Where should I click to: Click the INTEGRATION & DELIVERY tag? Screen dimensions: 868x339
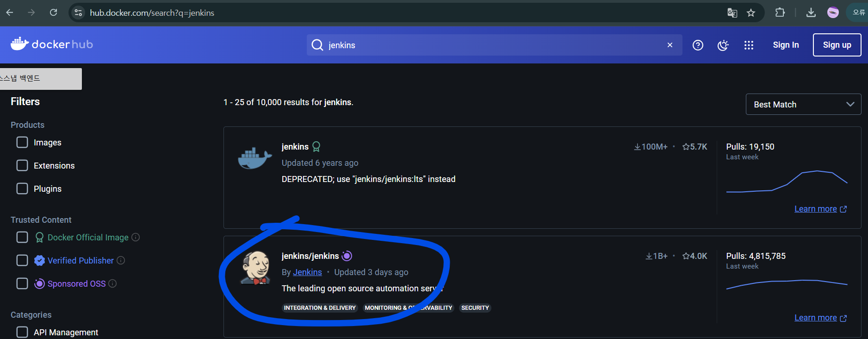click(x=320, y=308)
